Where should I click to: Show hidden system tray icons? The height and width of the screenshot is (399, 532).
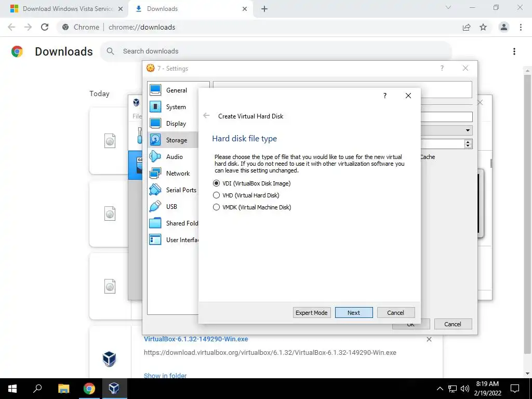pos(440,389)
